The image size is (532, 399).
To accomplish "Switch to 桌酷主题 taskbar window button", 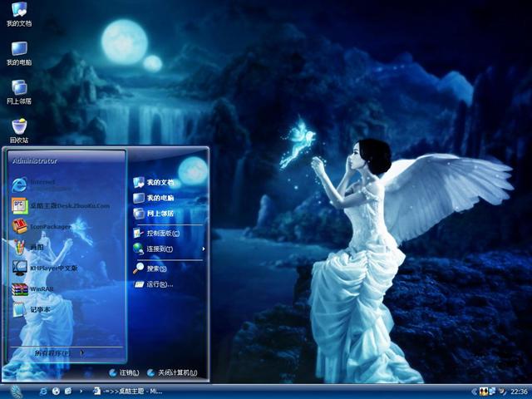I will tap(127, 392).
